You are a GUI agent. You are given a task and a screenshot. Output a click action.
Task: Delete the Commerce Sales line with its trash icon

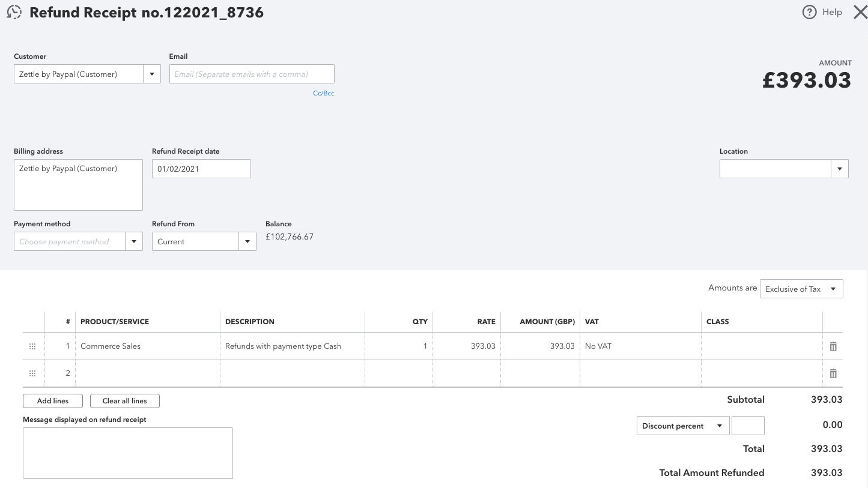pos(833,346)
